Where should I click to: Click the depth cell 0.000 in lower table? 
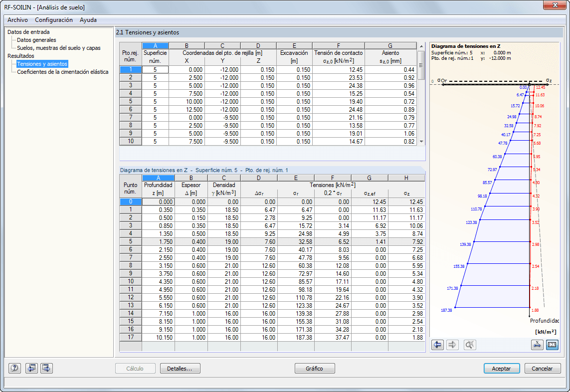tap(158, 202)
